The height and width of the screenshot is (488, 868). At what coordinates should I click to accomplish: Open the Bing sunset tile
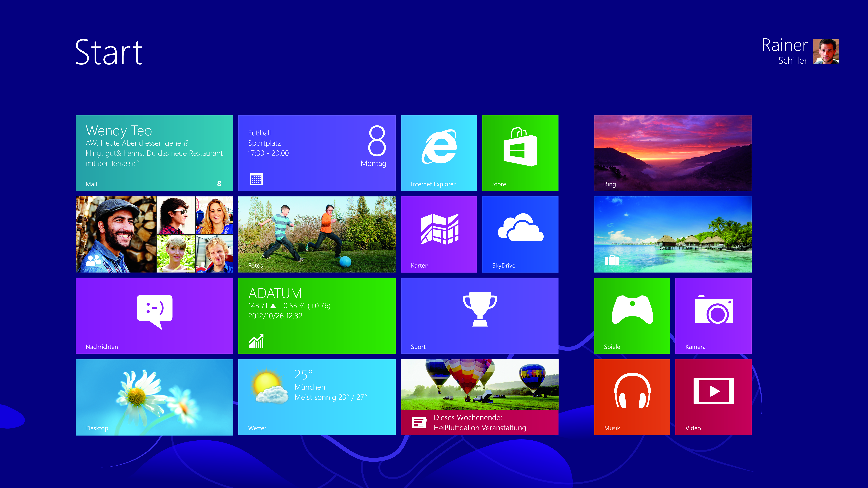click(673, 153)
